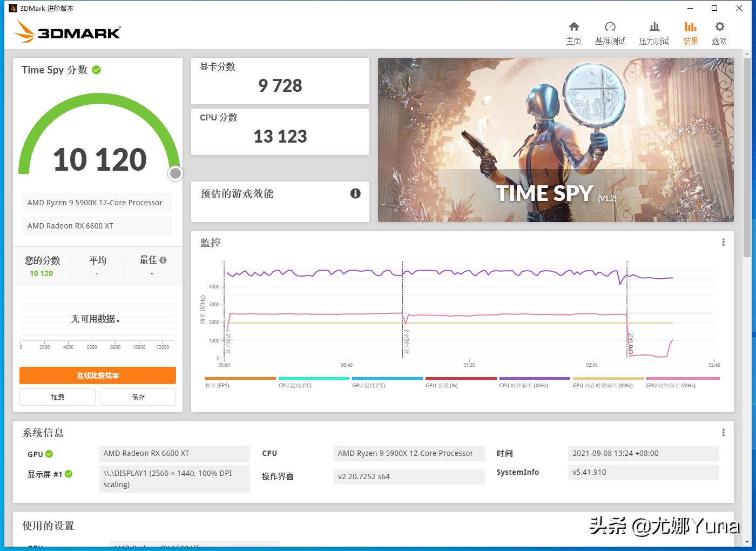Click the checkmark beside 显示屏 #1
Viewport: 756px width, 551px height.
68,474
